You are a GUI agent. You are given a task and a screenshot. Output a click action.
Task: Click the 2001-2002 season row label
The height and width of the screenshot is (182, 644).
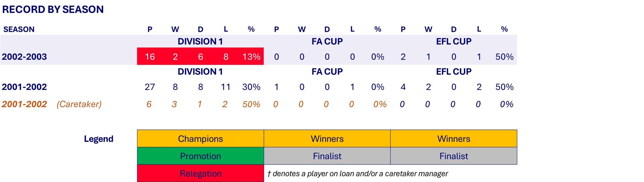pyautogui.click(x=24, y=87)
